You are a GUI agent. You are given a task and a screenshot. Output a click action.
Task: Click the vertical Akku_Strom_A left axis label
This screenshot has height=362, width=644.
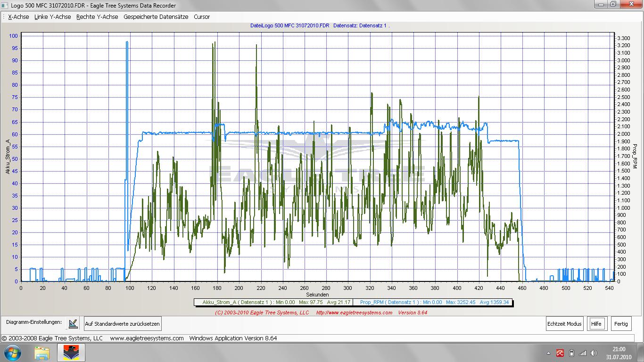pyautogui.click(x=8, y=157)
